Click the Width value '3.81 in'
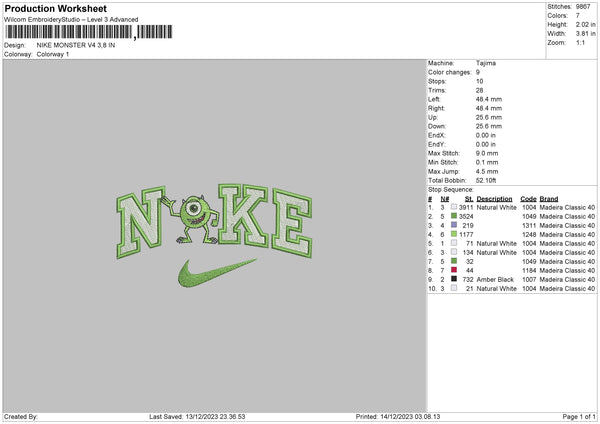 pos(586,34)
